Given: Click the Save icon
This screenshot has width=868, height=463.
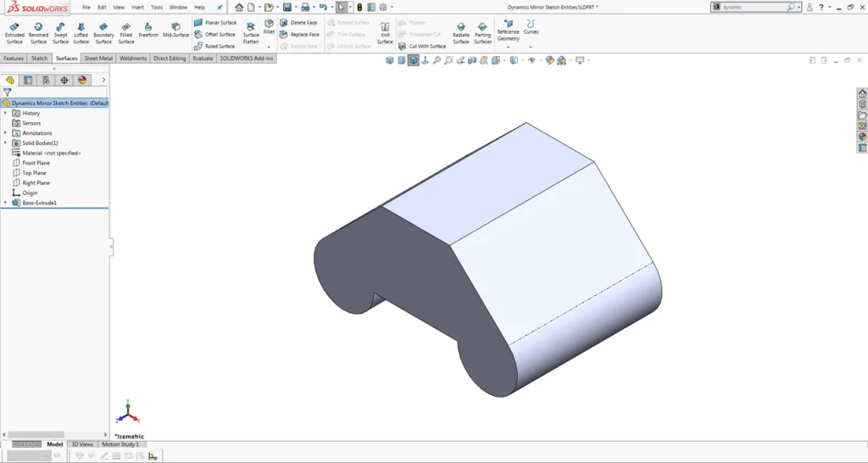Looking at the screenshot, I should coord(287,7).
